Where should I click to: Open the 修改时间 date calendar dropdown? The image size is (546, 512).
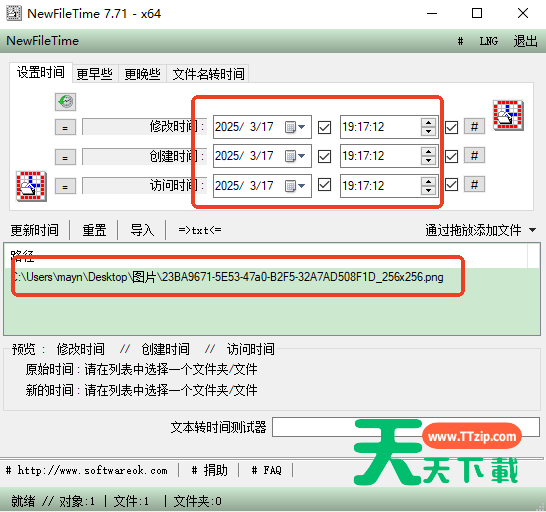point(295,127)
